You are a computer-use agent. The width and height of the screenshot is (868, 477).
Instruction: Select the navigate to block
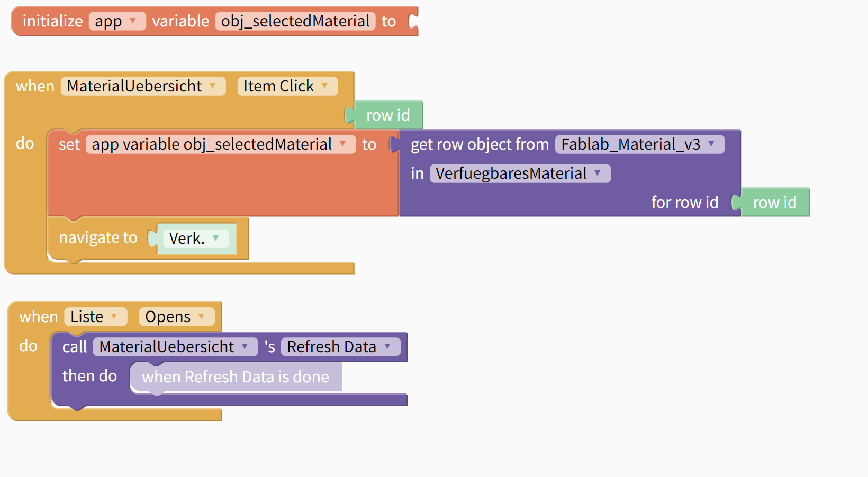[98, 238]
